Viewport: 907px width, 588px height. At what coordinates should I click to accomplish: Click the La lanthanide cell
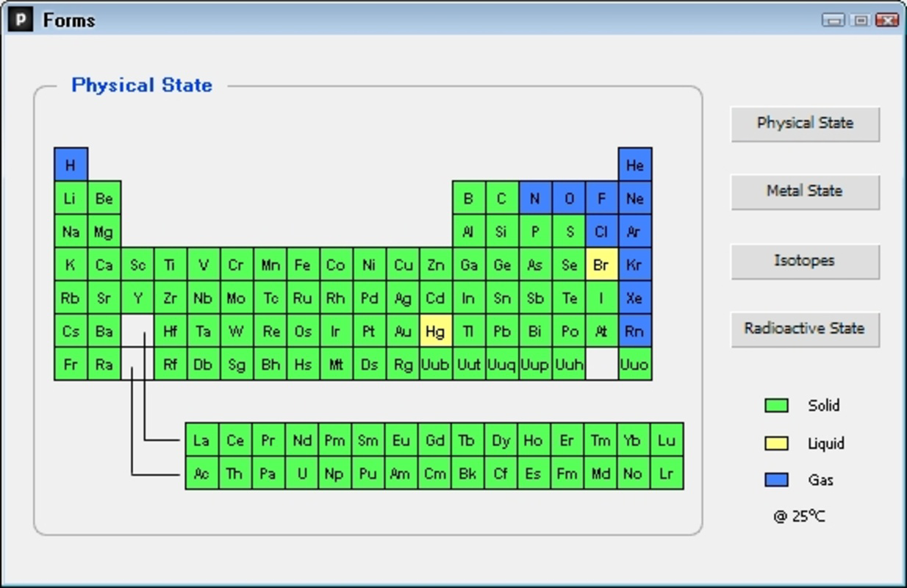[x=201, y=440]
